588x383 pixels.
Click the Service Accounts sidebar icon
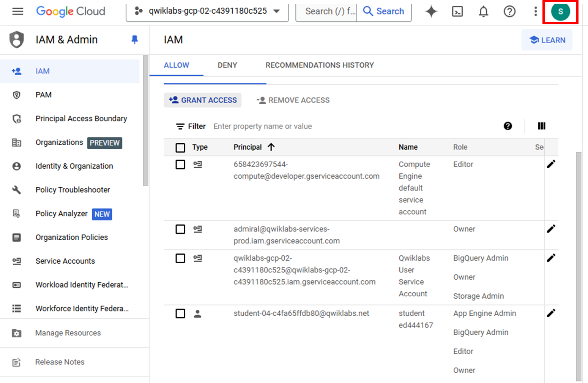(x=17, y=261)
